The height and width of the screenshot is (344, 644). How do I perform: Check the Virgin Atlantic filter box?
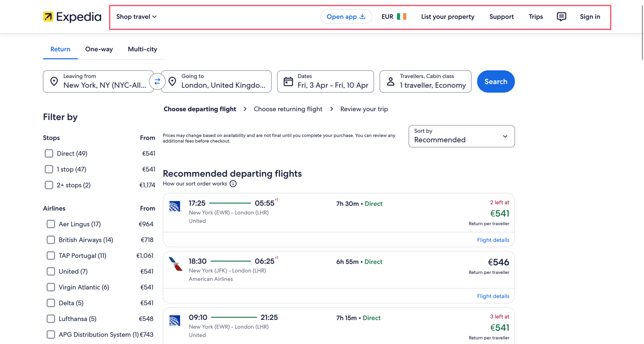(51, 287)
